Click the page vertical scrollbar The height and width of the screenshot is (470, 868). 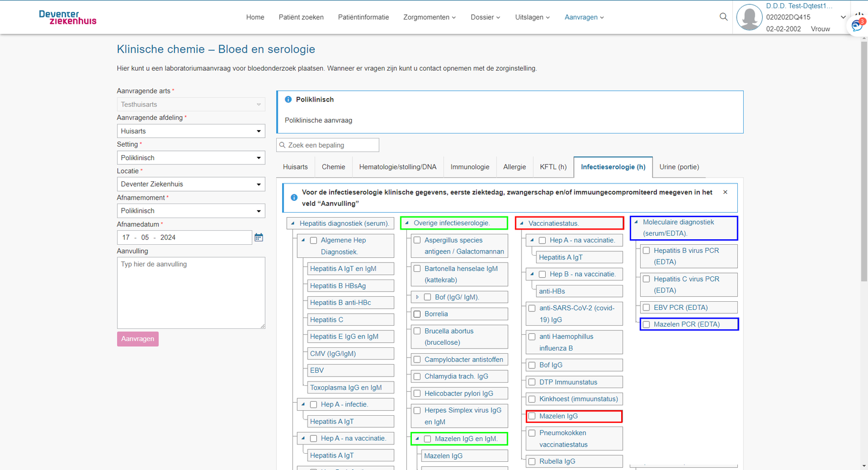(864, 163)
